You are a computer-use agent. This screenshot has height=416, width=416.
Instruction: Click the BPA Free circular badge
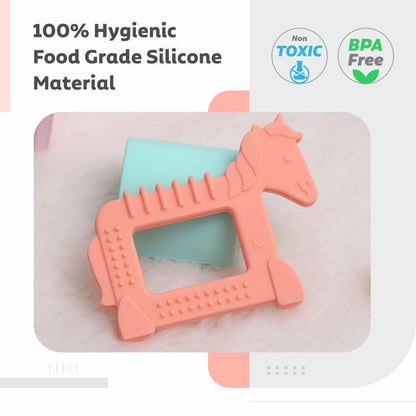click(x=365, y=56)
